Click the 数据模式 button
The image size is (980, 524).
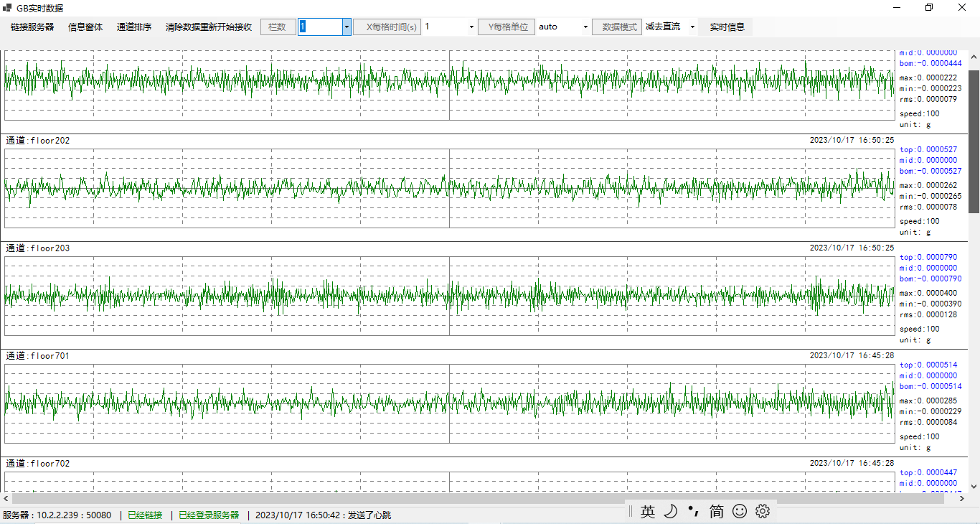pos(617,27)
